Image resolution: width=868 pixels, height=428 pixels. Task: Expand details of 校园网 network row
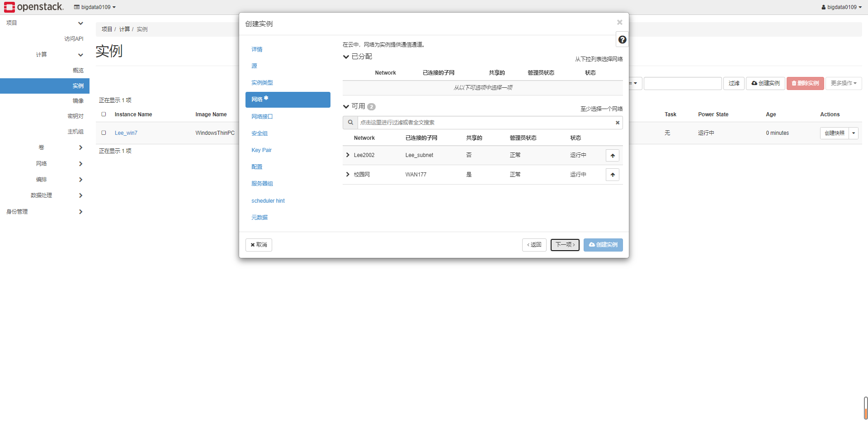pos(348,175)
